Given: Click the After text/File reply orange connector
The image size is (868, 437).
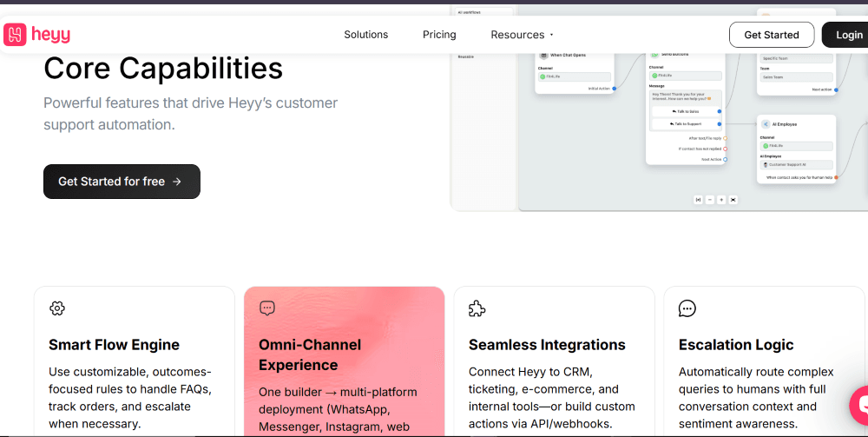Looking at the screenshot, I should click(x=725, y=138).
